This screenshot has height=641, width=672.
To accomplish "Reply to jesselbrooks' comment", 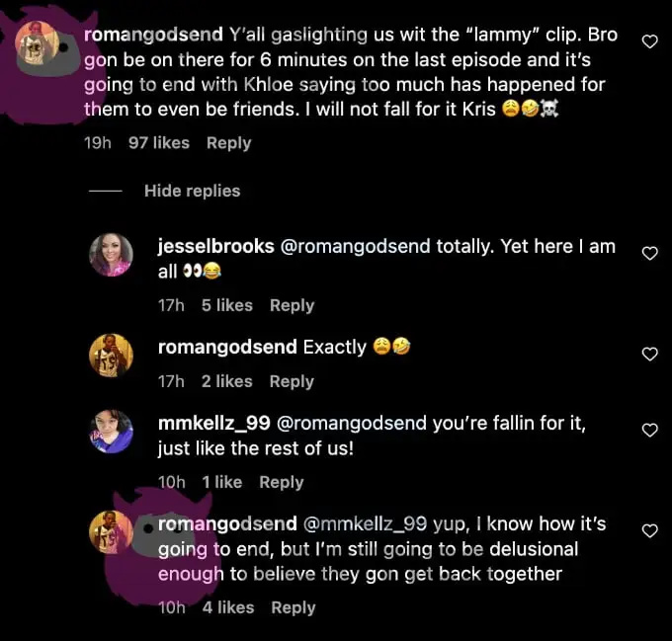I will coord(292,306).
